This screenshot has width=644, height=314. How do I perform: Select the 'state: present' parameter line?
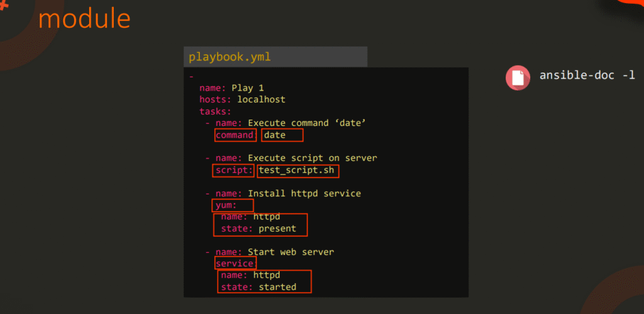260,228
